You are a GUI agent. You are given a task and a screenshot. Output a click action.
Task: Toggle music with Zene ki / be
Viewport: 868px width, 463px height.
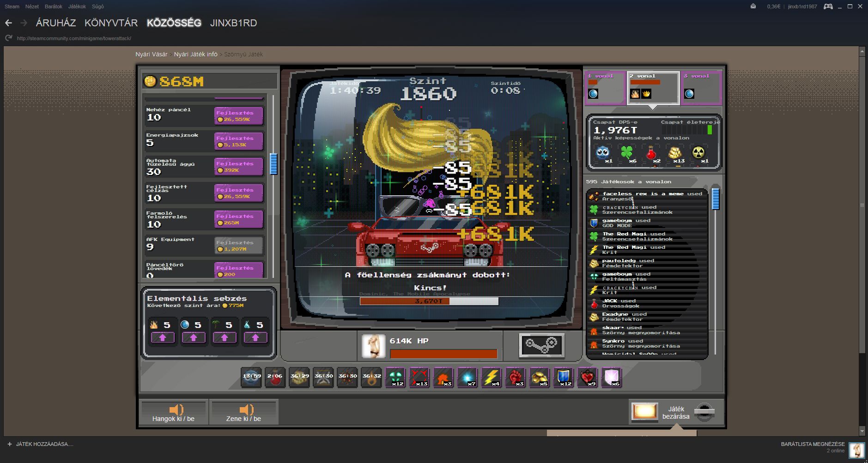point(244,412)
